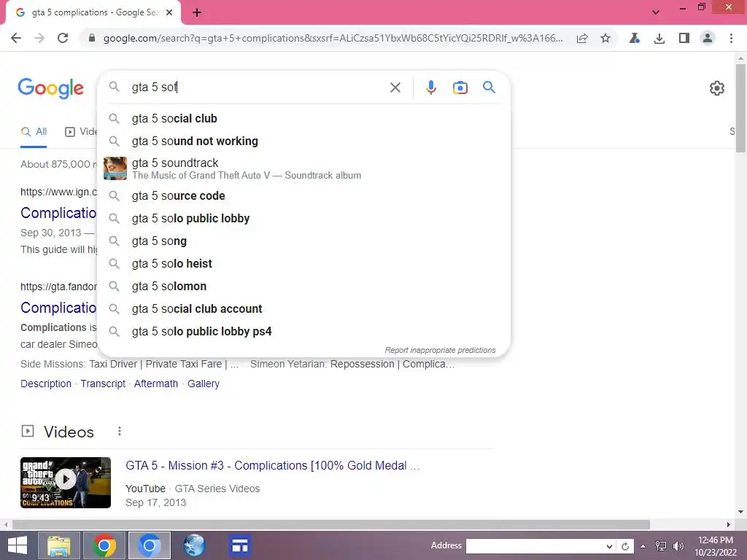
Task: Open the Gallery section link
Action: [x=204, y=384]
